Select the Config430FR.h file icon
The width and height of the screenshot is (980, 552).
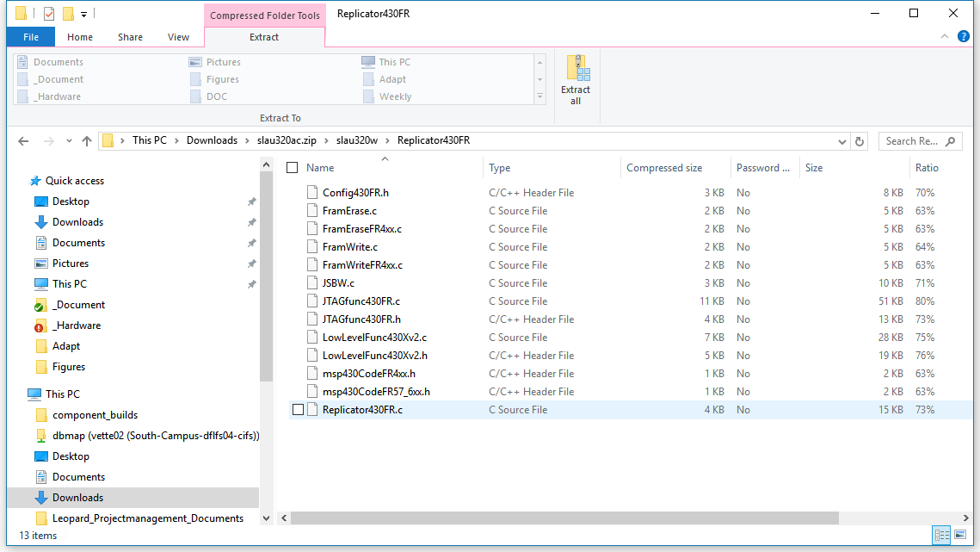[x=312, y=193]
